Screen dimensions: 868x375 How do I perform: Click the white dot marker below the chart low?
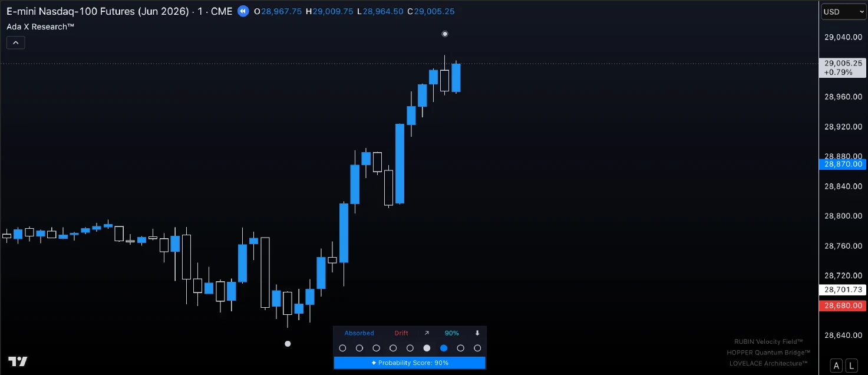288,344
